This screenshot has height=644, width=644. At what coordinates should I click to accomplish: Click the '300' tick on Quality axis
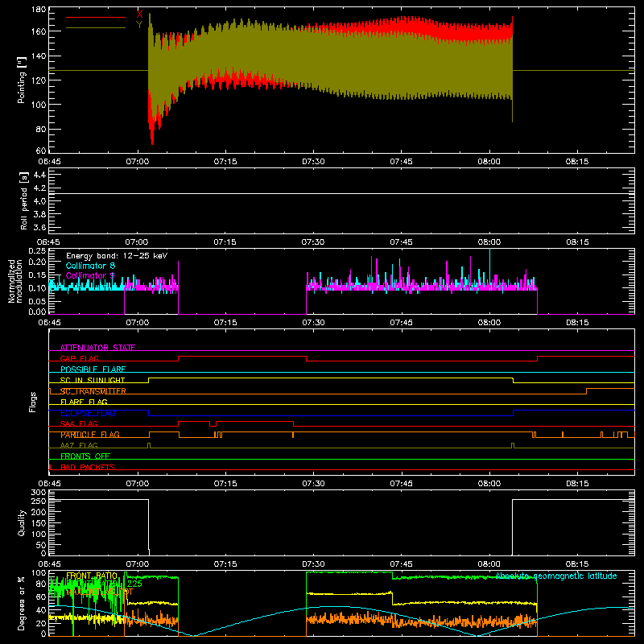[x=39, y=493]
